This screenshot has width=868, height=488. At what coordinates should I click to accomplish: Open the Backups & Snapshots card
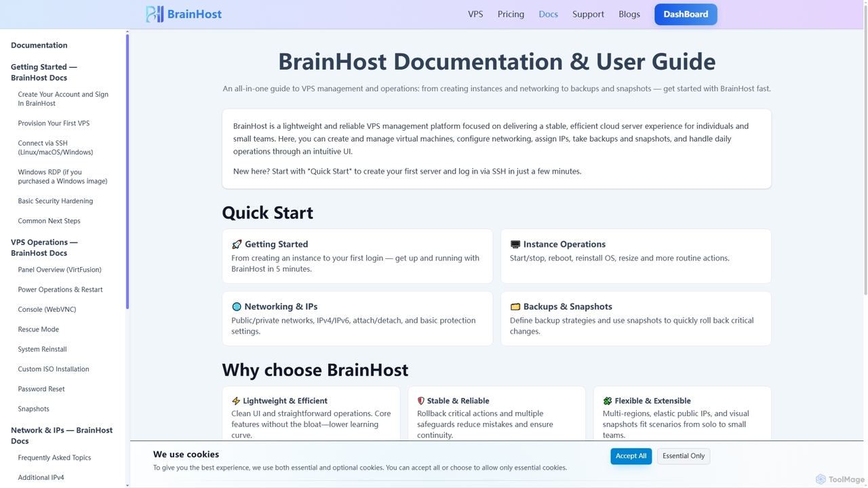(x=635, y=319)
